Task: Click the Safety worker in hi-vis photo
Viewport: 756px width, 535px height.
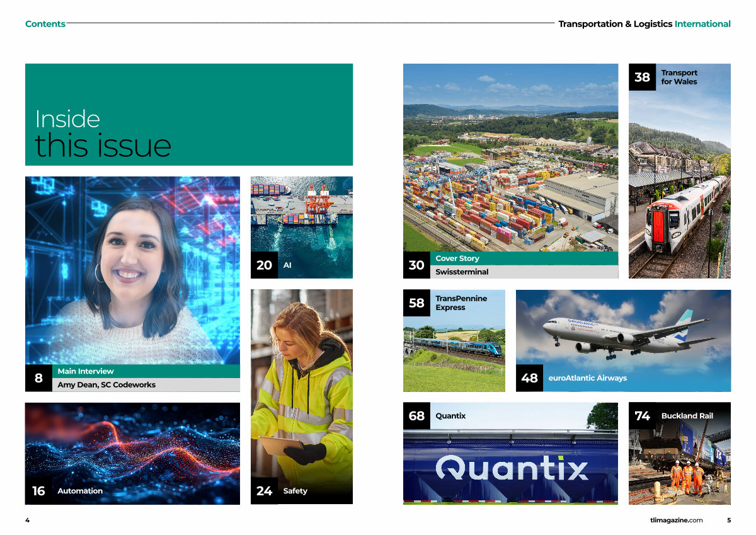Action: pos(302,397)
